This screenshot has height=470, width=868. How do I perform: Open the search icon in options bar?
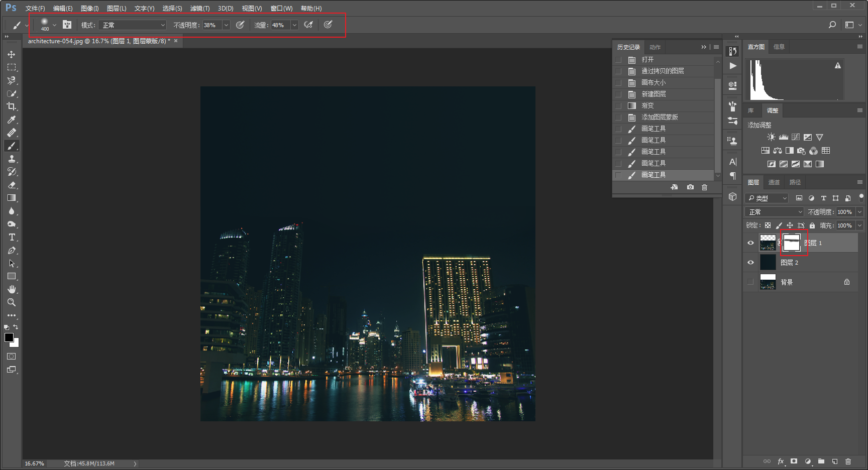tap(832, 25)
